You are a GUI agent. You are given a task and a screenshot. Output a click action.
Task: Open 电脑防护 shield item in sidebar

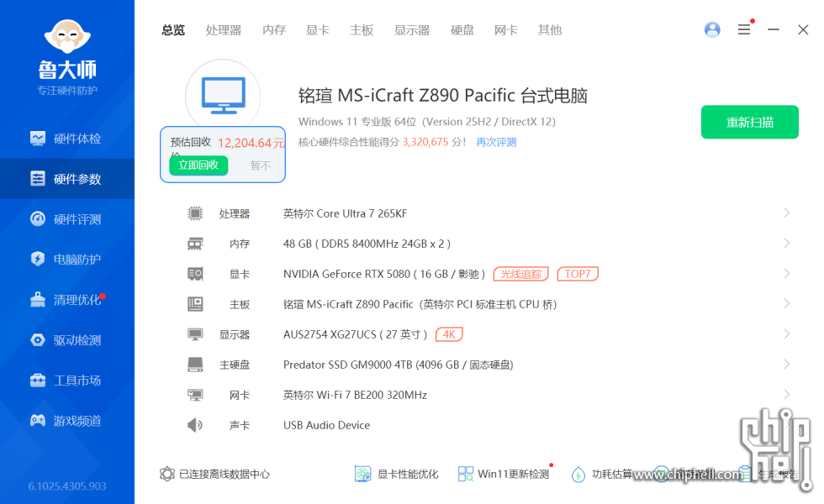click(67, 260)
